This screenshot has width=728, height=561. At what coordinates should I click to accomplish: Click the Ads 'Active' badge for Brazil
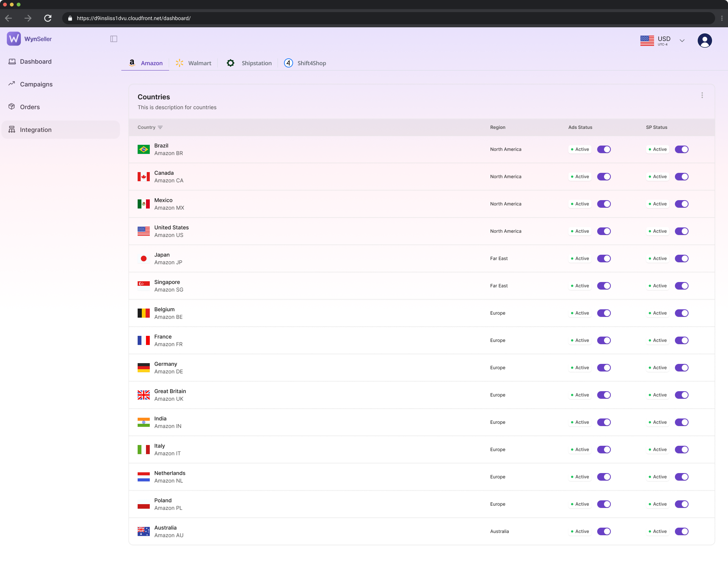580,149
